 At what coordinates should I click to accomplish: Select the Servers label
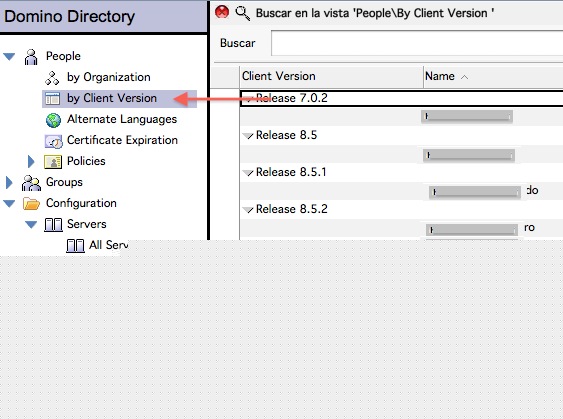coord(87,224)
